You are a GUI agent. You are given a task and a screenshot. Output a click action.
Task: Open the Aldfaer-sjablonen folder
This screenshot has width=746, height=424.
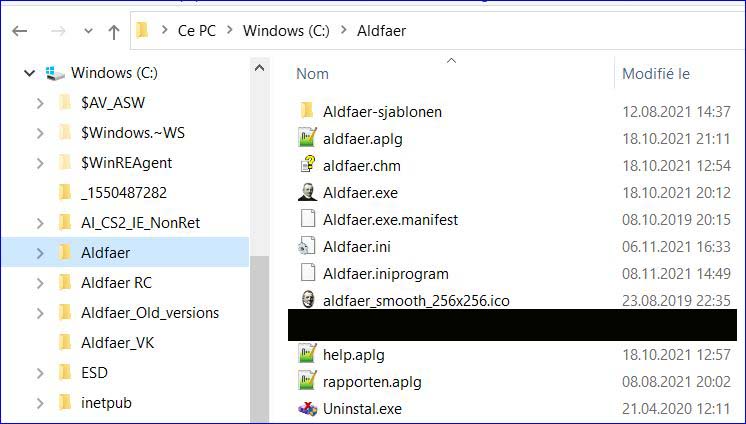point(382,111)
